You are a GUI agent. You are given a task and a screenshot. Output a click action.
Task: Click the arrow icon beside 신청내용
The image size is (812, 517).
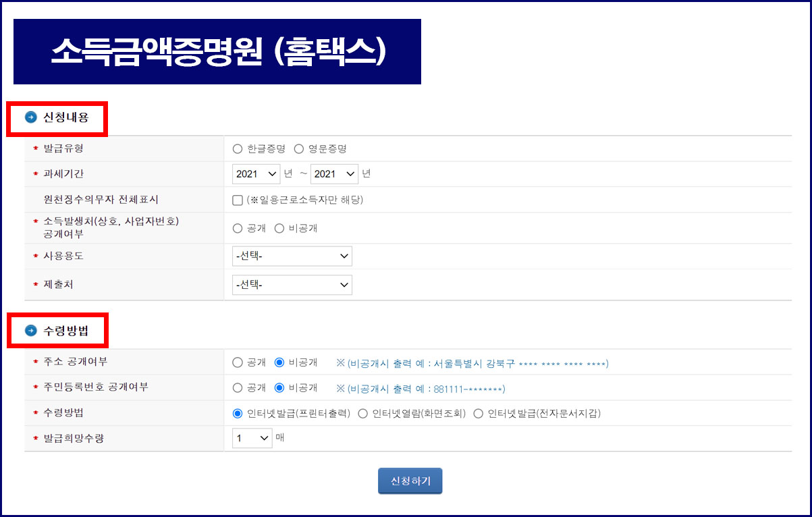click(31, 117)
